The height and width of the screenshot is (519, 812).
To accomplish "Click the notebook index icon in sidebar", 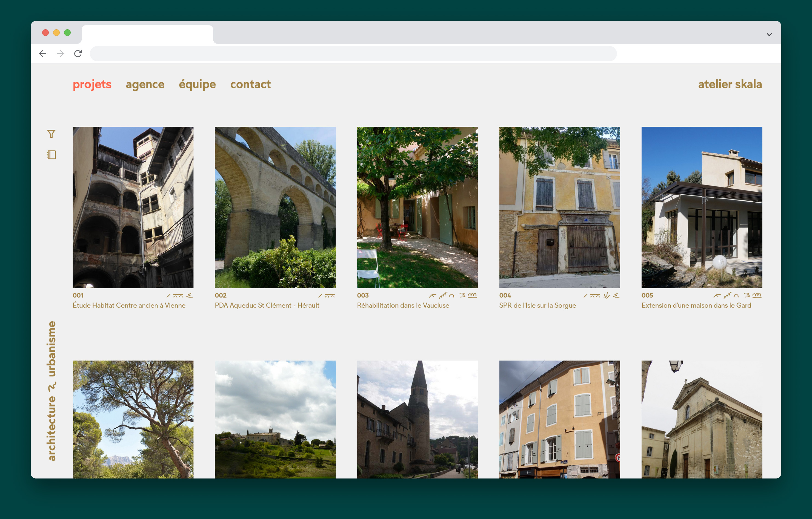I will point(51,155).
